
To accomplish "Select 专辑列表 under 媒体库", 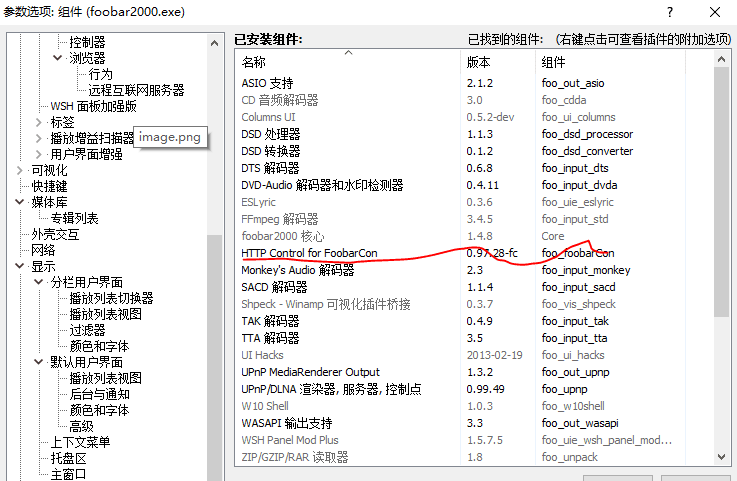I will pos(75,218).
